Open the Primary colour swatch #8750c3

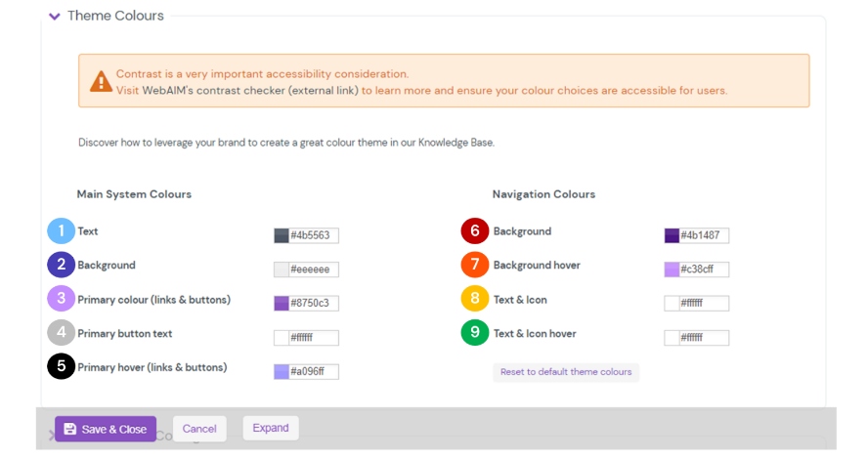[x=282, y=304]
